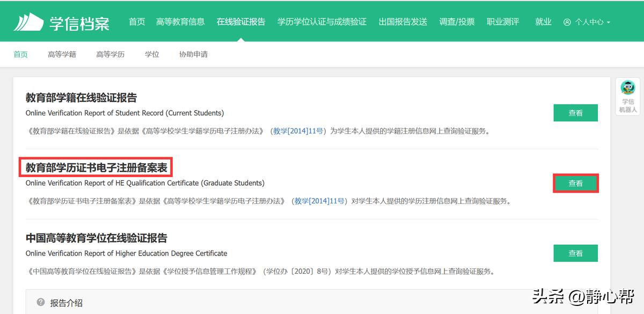Expand the 个人中心 dropdown arrow
644x314 pixels.
(608, 23)
